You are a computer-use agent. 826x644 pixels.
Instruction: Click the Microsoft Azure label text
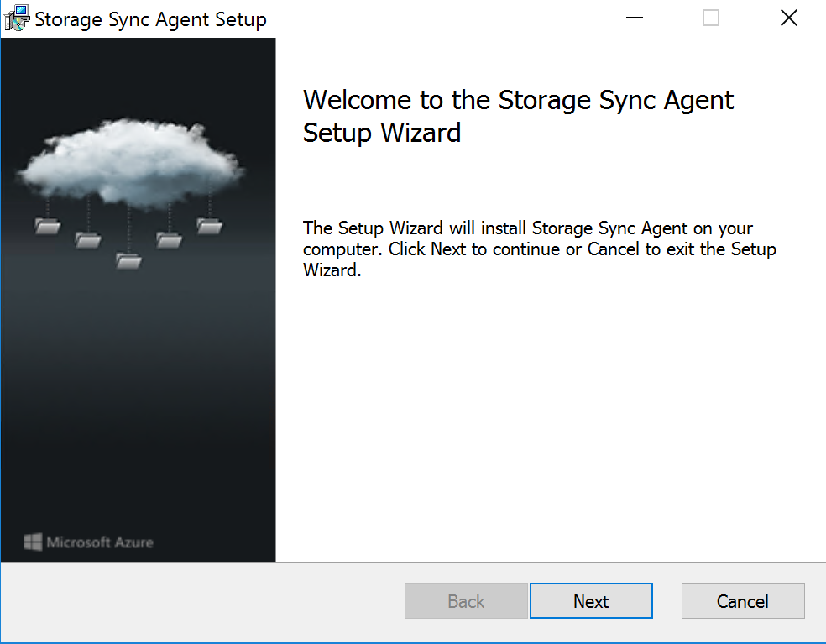click(x=99, y=542)
